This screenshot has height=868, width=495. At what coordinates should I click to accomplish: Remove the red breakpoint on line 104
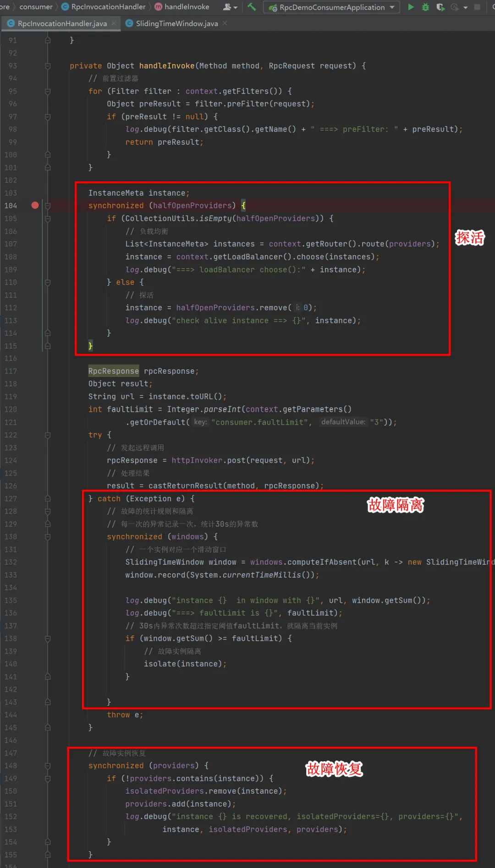tap(35, 205)
